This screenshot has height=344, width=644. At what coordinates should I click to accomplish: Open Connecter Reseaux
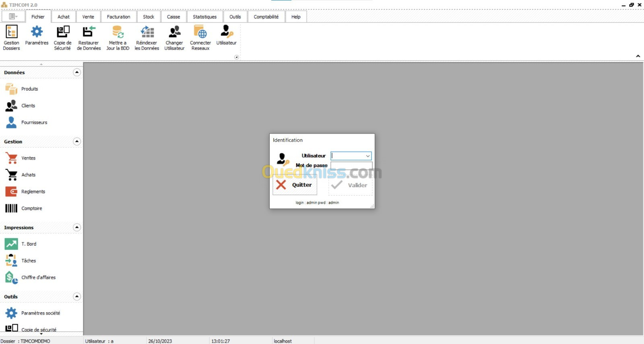(200, 37)
